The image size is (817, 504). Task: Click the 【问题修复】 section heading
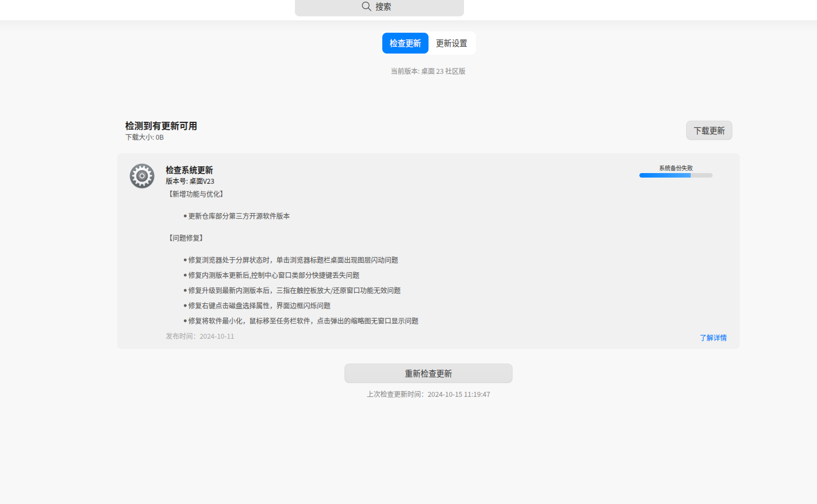186,238
